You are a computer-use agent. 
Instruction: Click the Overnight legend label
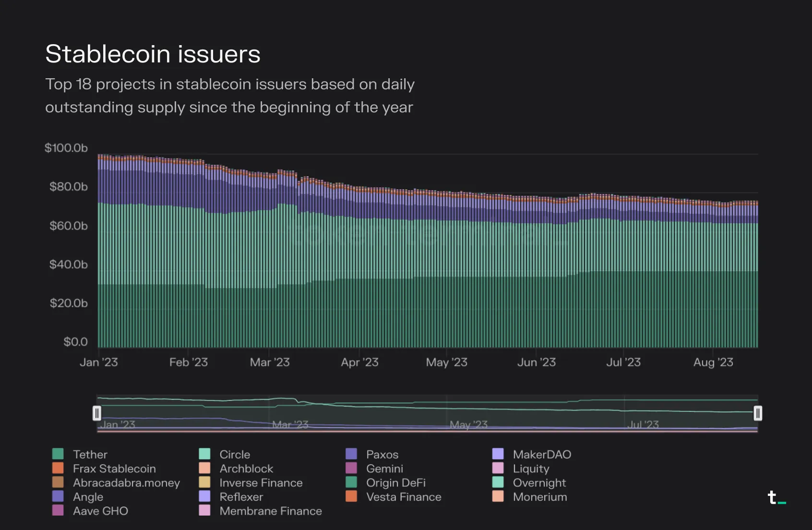(x=539, y=482)
